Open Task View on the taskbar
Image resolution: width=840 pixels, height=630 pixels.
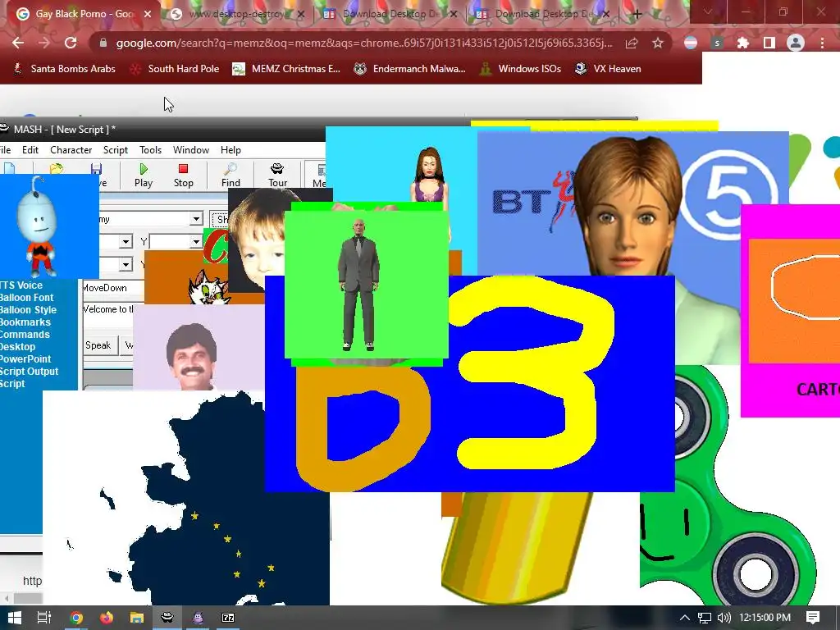coord(44,618)
